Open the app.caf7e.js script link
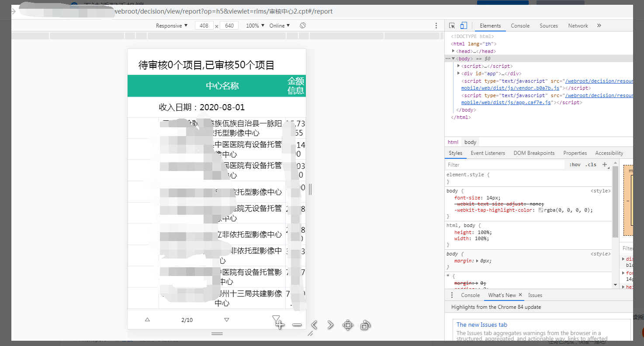Viewport: 644px width, 346px height. pyautogui.click(x=506, y=102)
